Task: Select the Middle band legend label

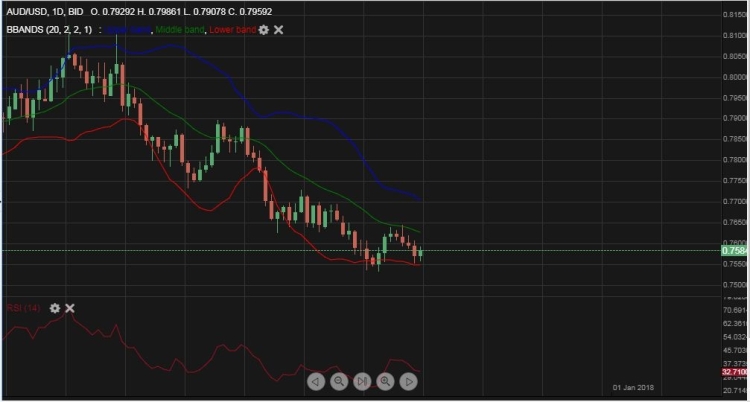Action: pos(179,30)
